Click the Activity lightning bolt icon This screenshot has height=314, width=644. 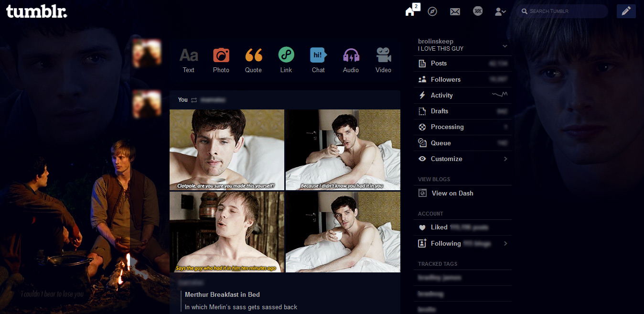[x=422, y=95]
